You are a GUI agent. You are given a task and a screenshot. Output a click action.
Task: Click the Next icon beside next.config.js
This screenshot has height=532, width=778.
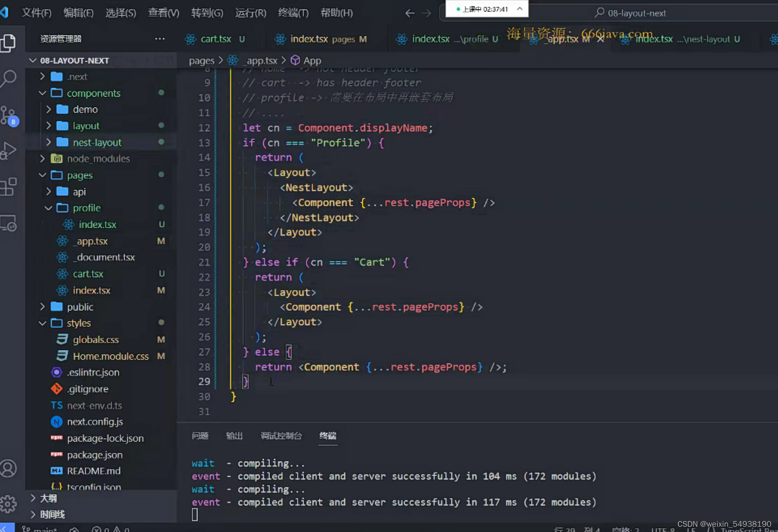[57, 422]
